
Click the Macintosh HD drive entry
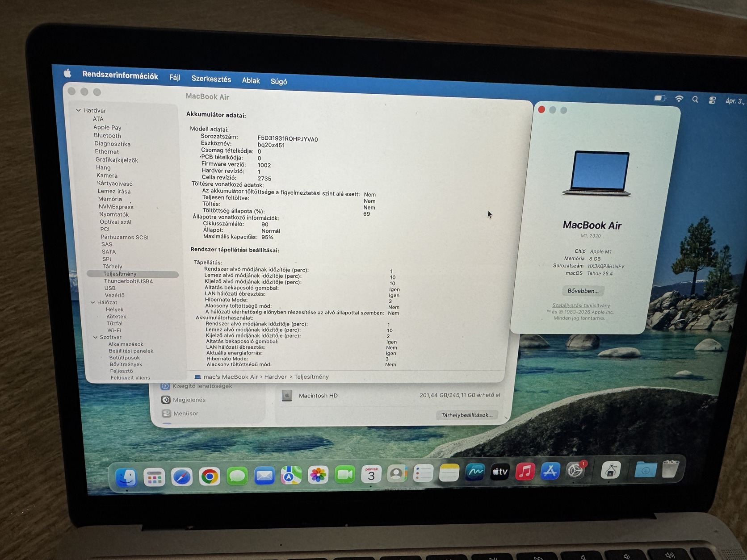318,396
